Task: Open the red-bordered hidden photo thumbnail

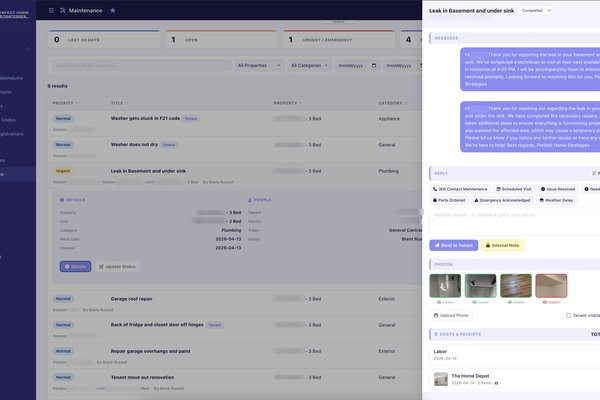Action: click(551, 286)
